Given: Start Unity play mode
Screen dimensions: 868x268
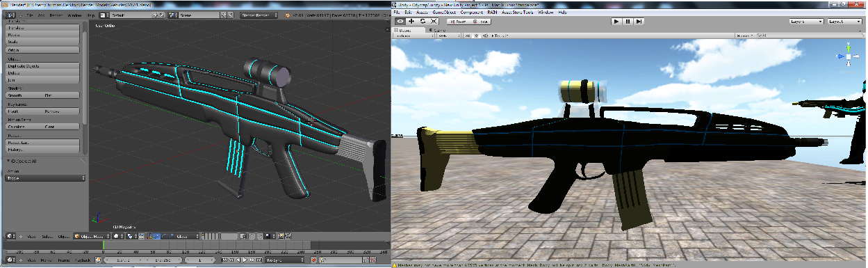Looking at the screenshot, I should [x=616, y=22].
